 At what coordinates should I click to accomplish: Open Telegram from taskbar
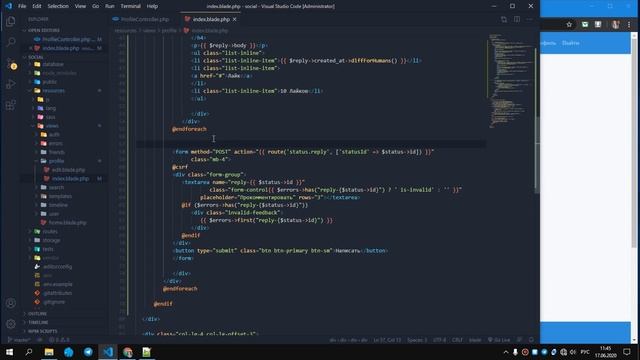[x=88, y=352]
